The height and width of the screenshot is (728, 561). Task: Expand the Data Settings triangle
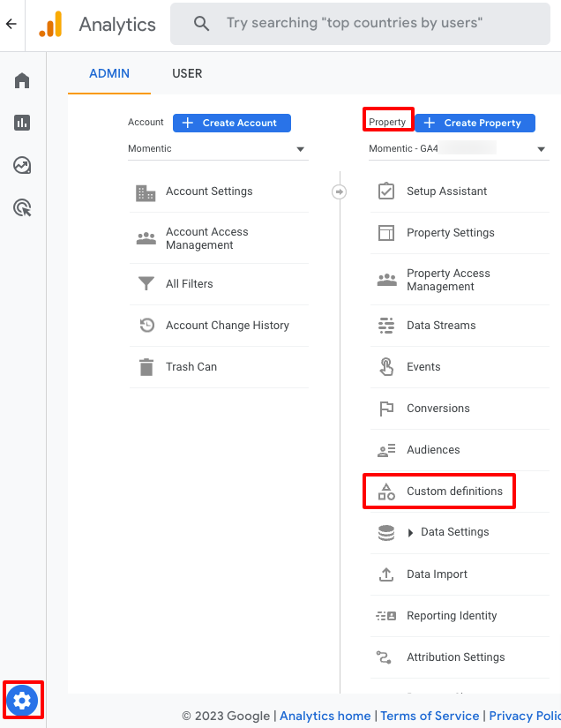410,532
